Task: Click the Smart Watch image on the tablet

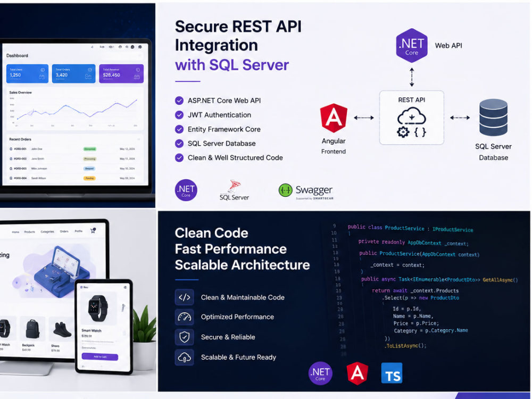Action: pyautogui.click(x=98, y=308)
